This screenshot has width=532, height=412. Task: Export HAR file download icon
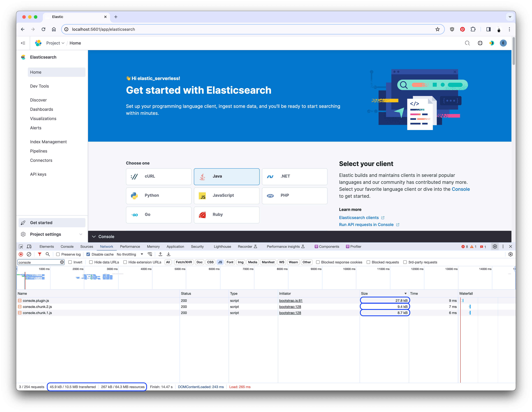click(x=169, y=254)
